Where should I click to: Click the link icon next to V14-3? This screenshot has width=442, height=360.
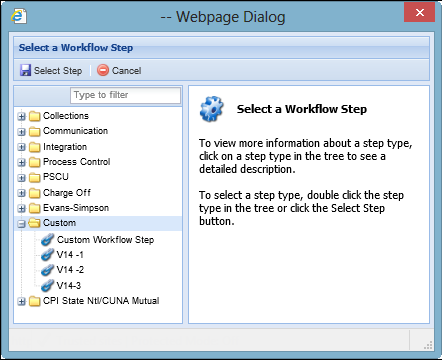48,285
